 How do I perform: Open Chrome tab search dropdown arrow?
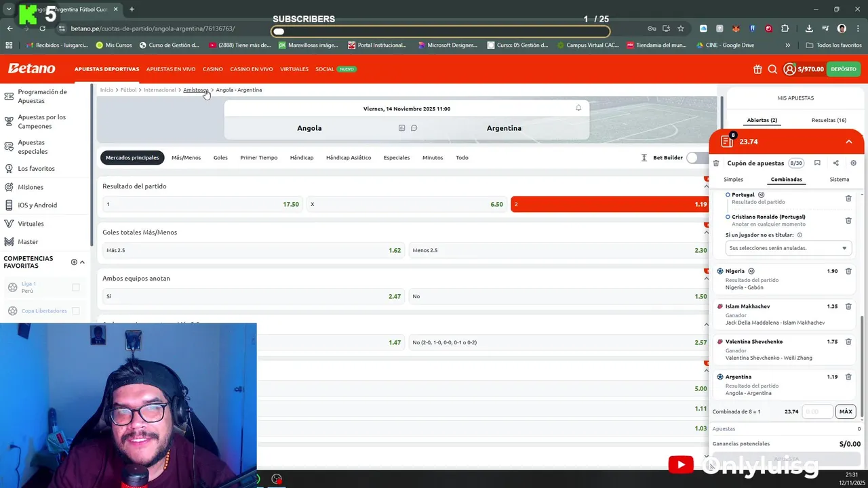(9, 9)
